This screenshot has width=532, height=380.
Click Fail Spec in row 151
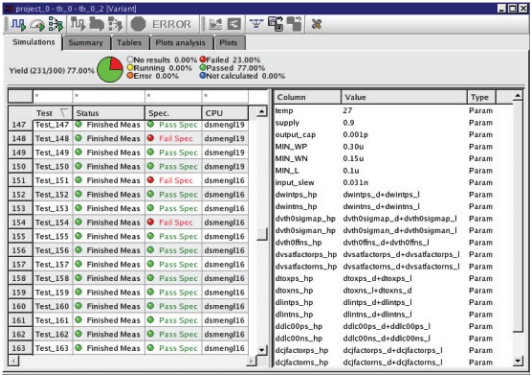pyautogui.click(x=176, y=180)
